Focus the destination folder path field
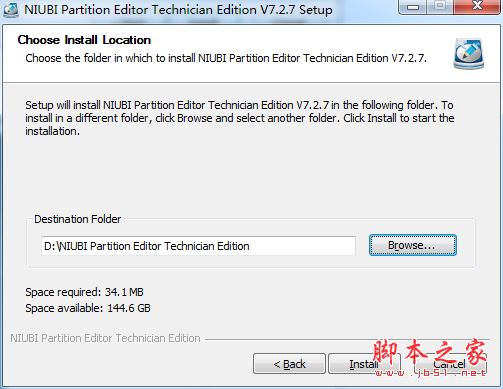503x389 pixels. point(198,246)
